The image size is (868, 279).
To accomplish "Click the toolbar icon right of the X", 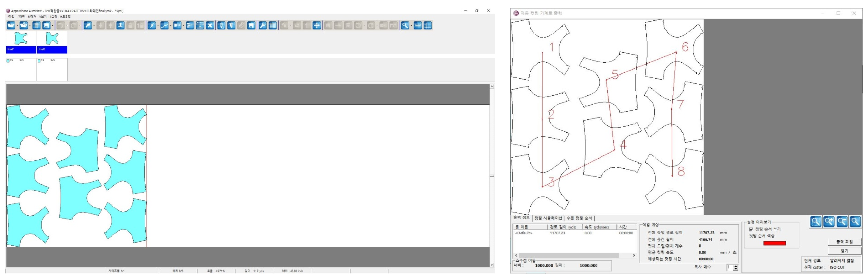I will click(221, 25).
